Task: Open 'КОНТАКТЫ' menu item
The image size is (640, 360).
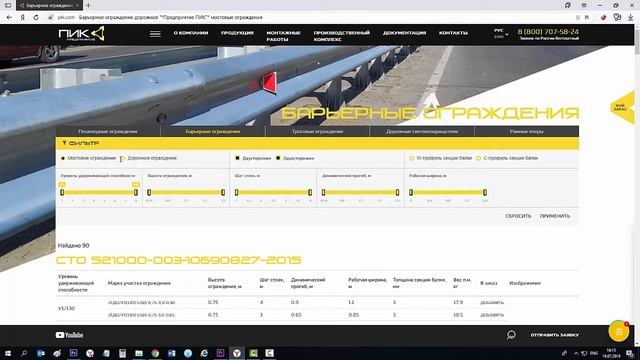Action: [453, 33]
